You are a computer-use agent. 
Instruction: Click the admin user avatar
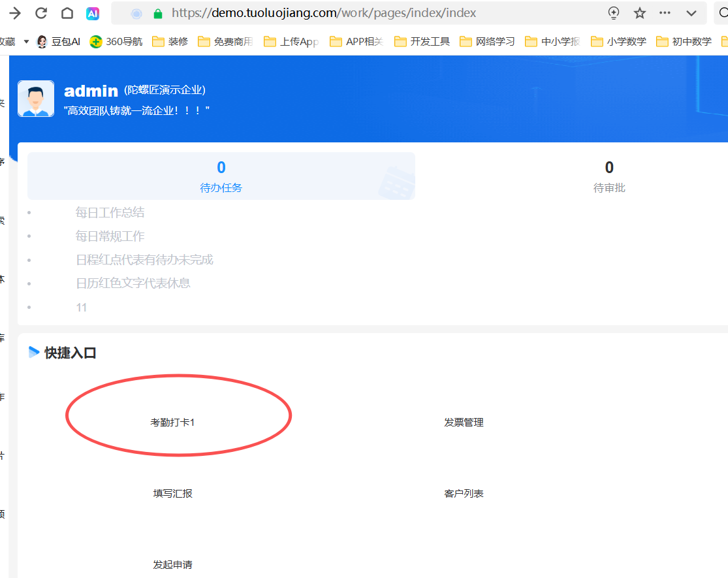(36, 99)
